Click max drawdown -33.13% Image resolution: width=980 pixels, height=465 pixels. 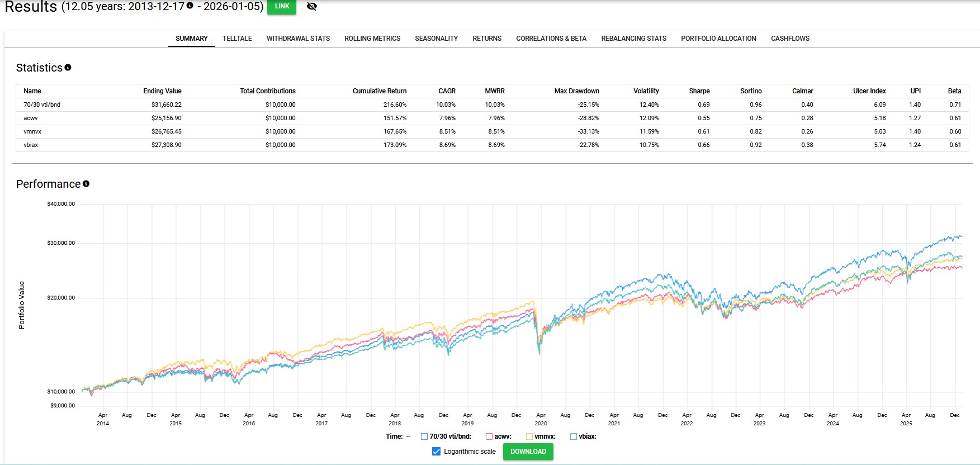(588, 131)
